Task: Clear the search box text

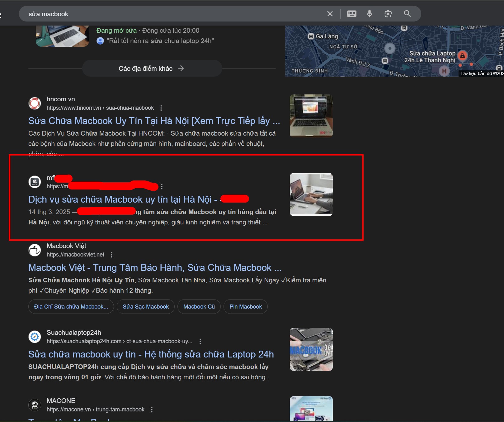Action: coord(330,14)
